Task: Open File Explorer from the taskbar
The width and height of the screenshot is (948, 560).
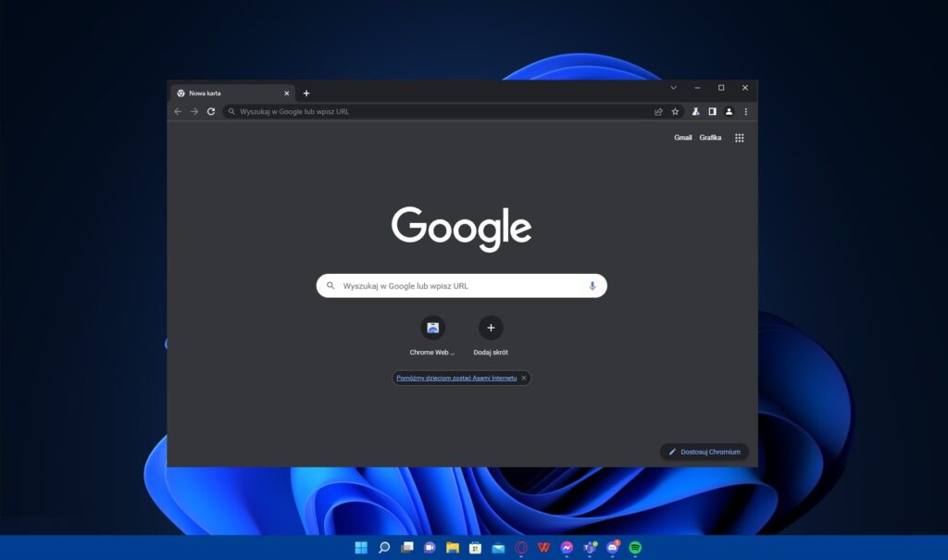Action: [452, 547]
